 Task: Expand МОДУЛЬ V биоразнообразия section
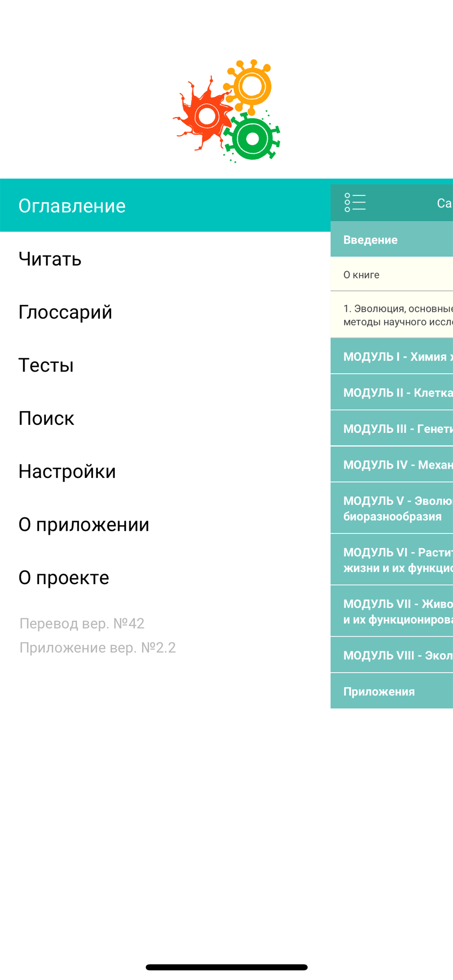pyautogui.click(x=392, y=508)
